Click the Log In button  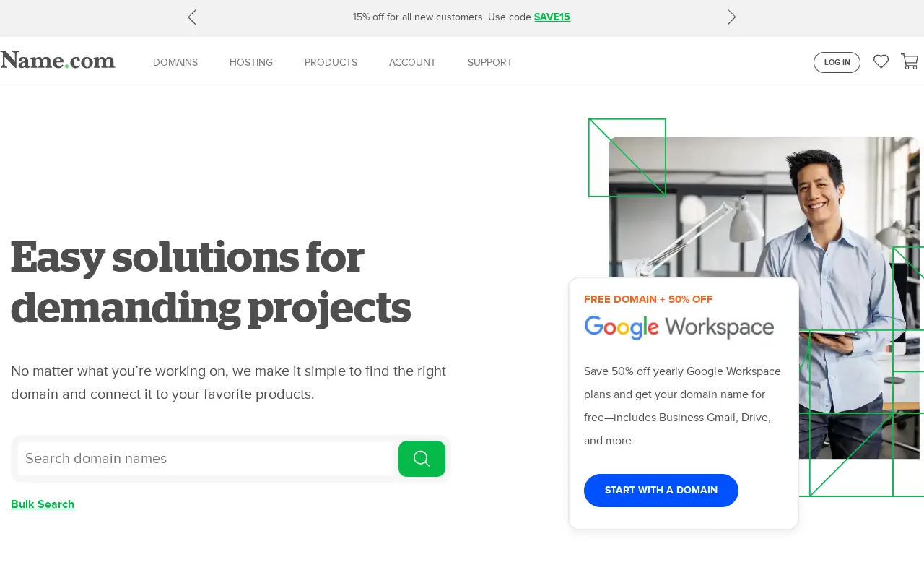(x=837, y=62)
